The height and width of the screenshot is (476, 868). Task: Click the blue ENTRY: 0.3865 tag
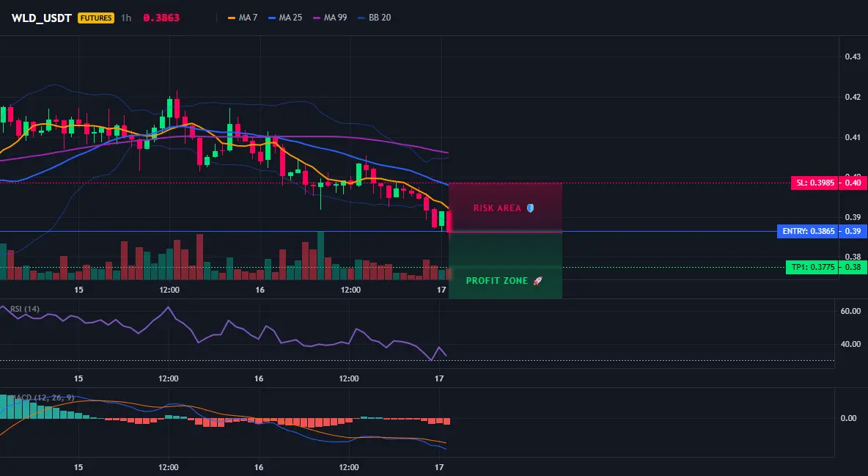807,231
